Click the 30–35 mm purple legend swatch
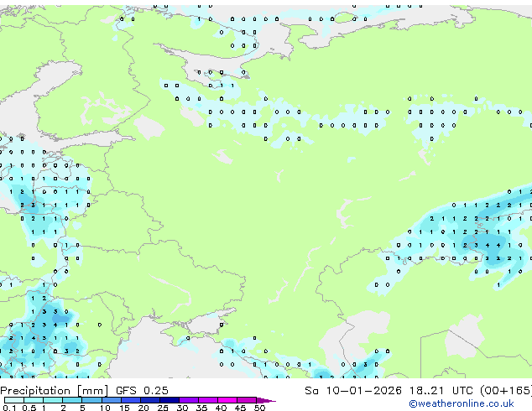Screen dimensions: 532x411 pyautogui.click(x=189, y=400)
